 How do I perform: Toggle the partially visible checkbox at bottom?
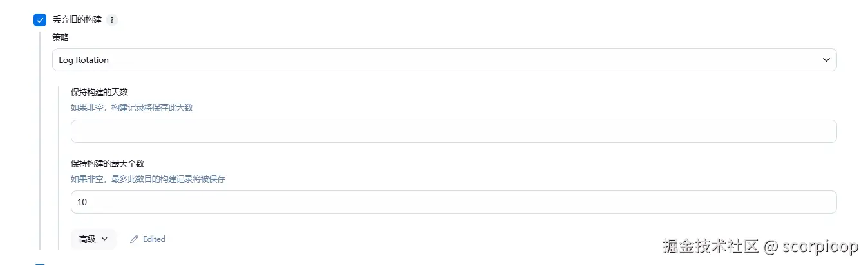[x=40, y=263]
